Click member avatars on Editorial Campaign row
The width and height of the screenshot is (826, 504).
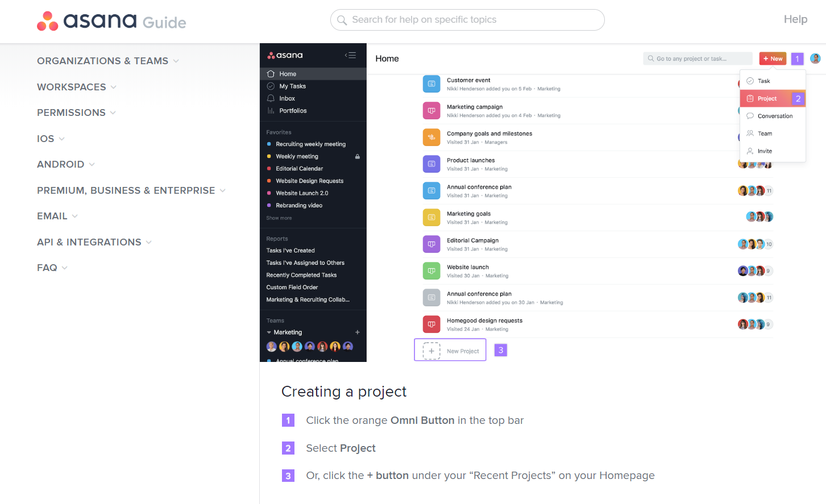[755, 244]
